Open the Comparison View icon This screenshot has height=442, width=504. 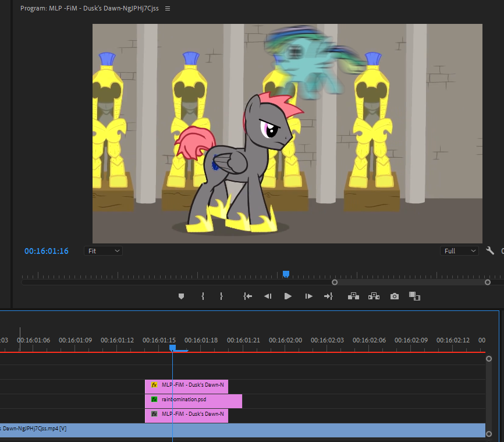pos(414,296)
